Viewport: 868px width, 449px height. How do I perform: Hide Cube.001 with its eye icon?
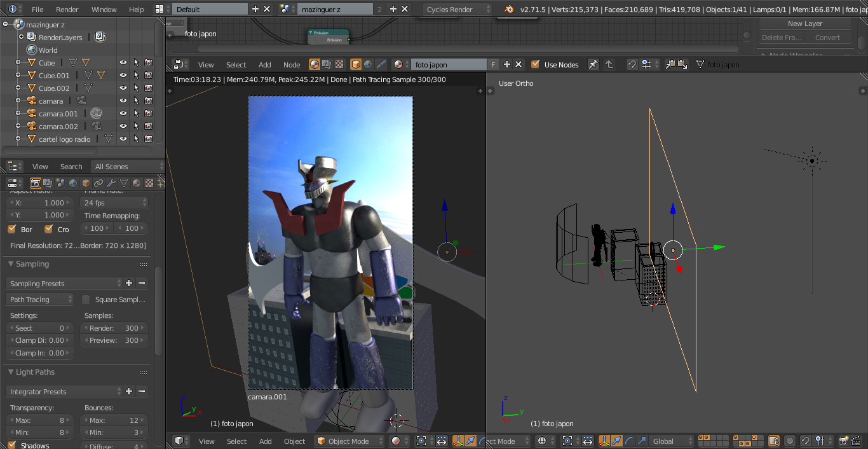point(123,75)
